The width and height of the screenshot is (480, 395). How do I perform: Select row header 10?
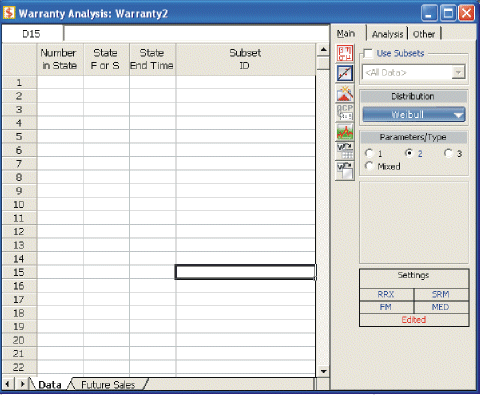(19, 204)
